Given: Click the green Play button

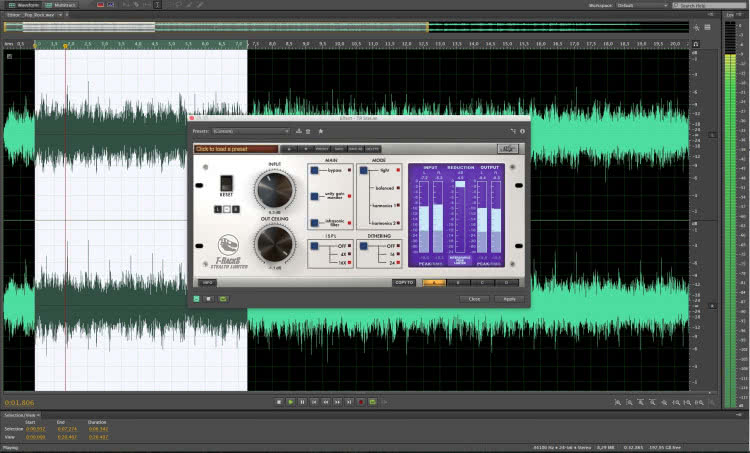Looking at the screenshot, I should (290, 402).
